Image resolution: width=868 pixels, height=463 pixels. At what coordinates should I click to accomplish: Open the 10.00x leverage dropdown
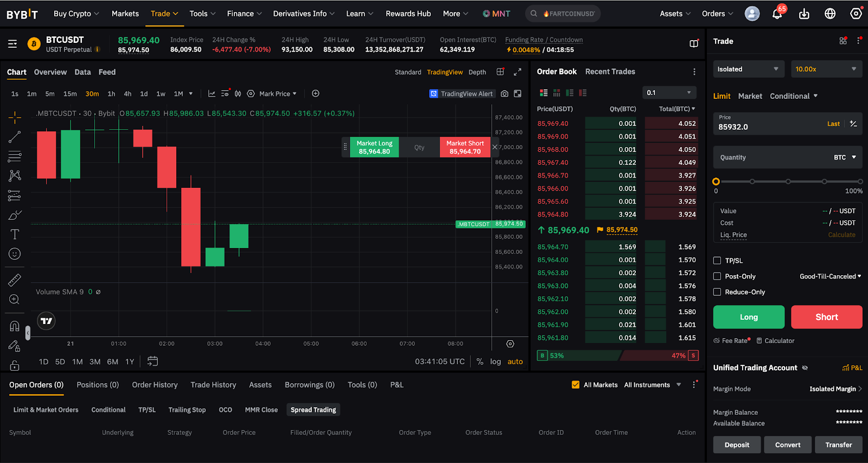pyautogui.click(x=827, y=69)
